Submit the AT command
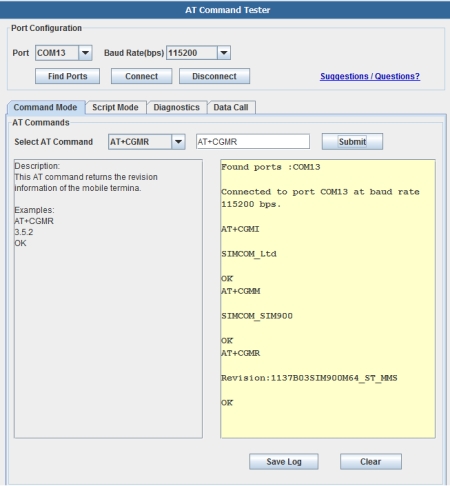 click(352, 142)
